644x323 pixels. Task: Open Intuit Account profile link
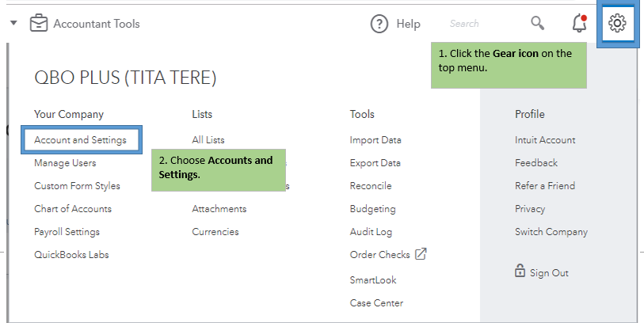click(x=545, y=140)
